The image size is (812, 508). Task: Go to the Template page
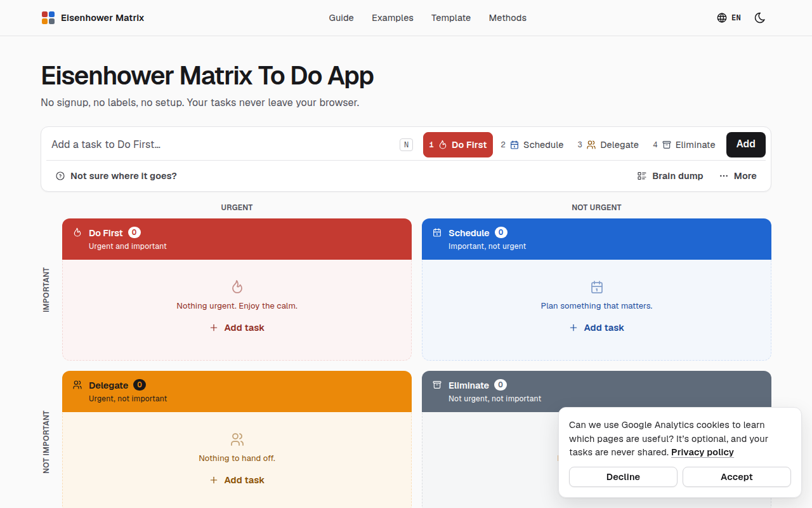point(451,18)
